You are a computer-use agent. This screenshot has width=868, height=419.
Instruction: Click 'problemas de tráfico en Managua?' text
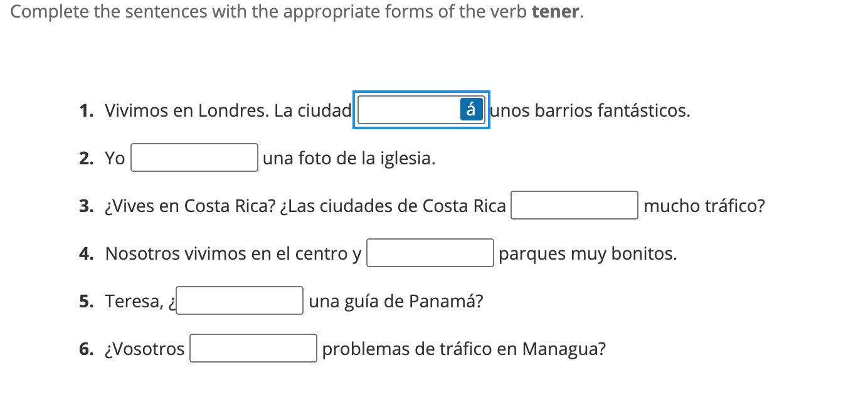coord(463,349)
